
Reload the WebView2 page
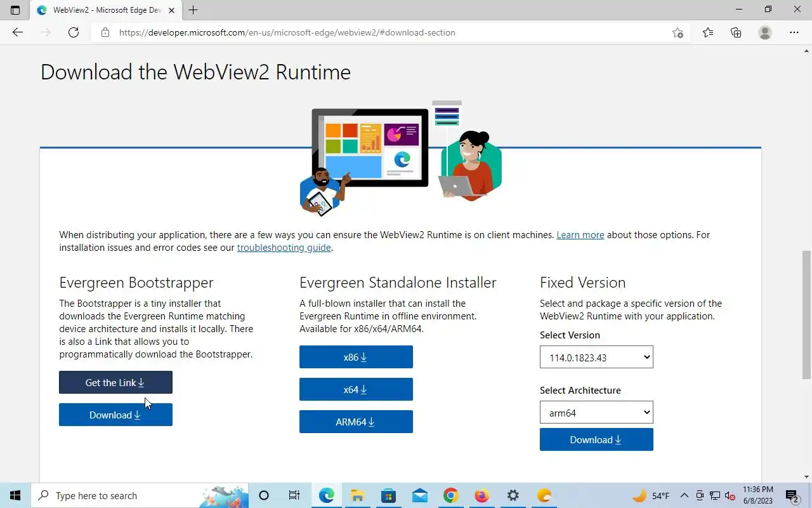74,32
